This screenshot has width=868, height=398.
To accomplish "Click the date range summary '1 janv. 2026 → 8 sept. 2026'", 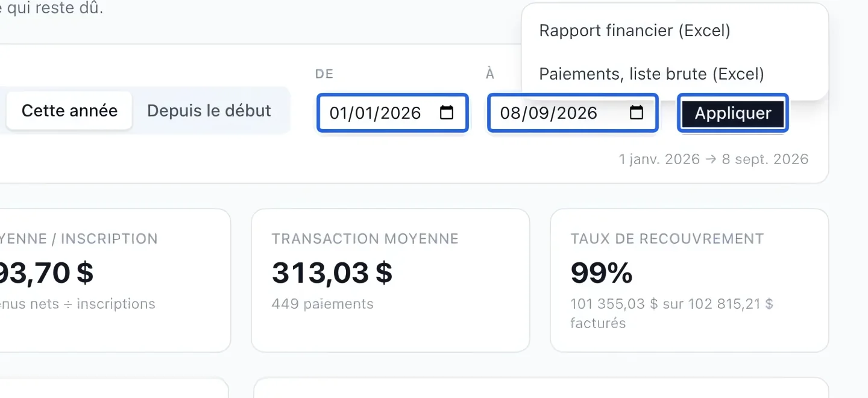I will coord(714,159).
